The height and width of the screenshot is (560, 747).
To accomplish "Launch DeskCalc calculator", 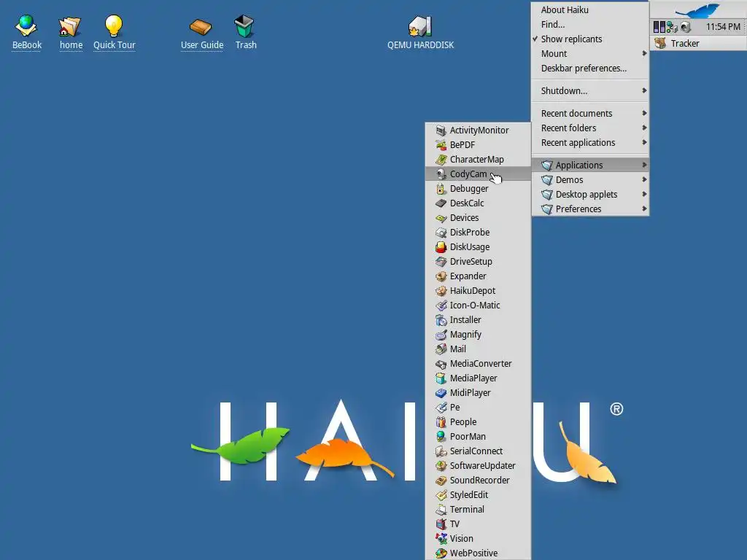I will pos(478,203).
